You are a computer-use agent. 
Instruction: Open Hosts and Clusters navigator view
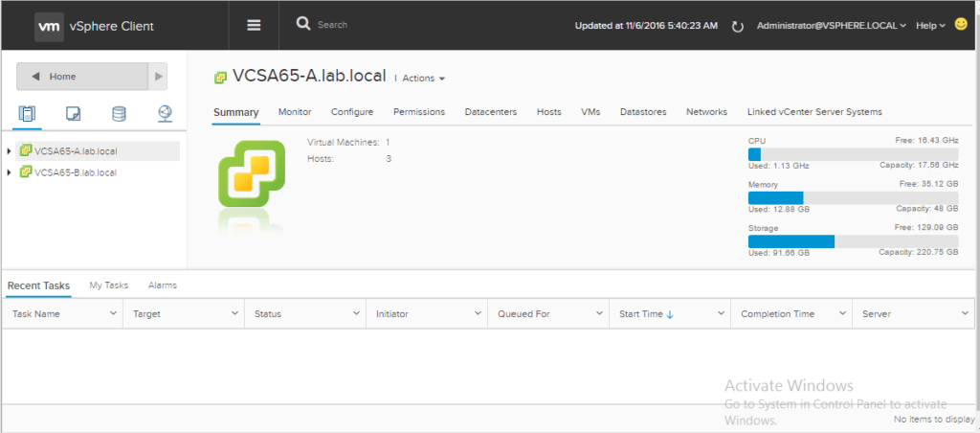click(27, 114)
